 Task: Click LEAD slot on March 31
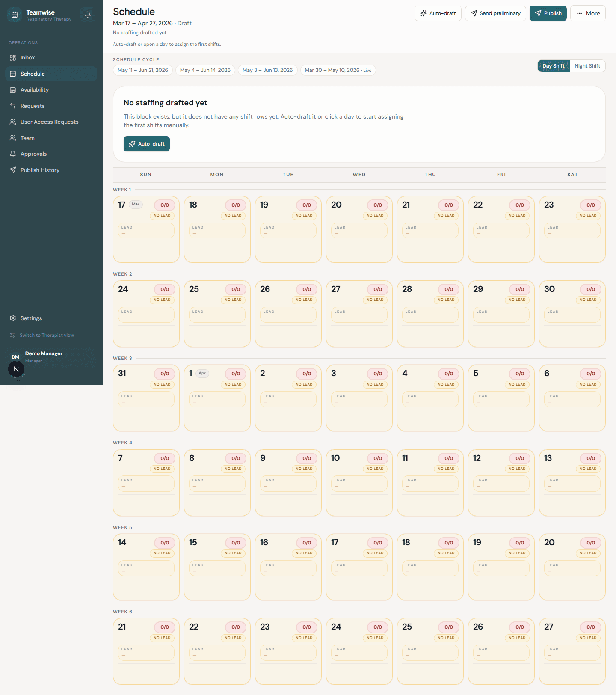click(x=146, y=399)
